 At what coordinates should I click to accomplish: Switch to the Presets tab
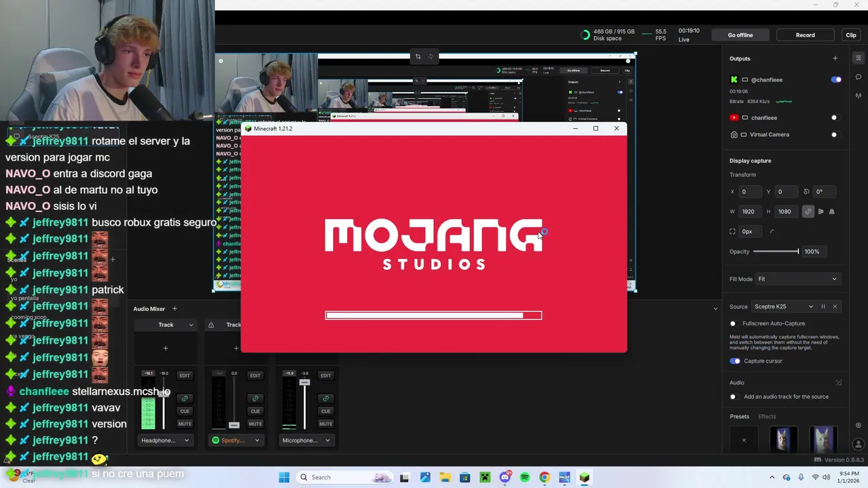pos(739,417)
